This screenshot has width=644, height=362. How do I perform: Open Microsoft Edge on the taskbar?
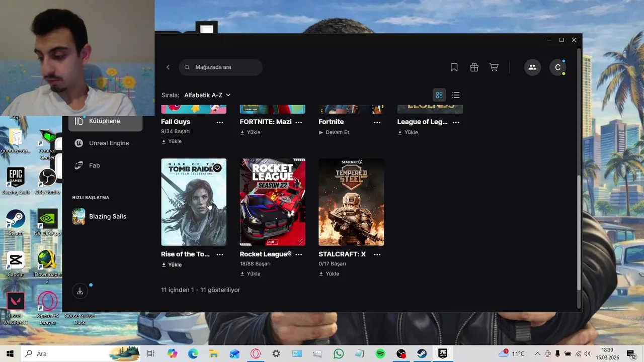pos(193,353)
